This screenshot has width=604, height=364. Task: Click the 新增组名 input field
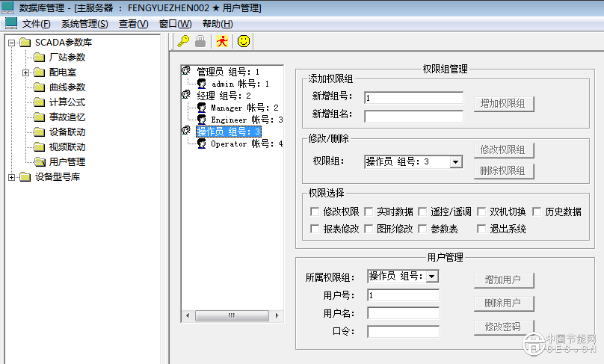413,116
